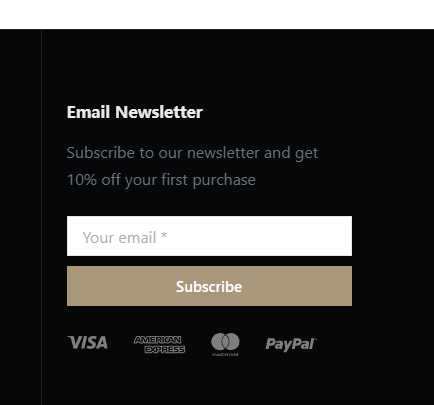Click the PayPal payment logo

click(291, 344)
